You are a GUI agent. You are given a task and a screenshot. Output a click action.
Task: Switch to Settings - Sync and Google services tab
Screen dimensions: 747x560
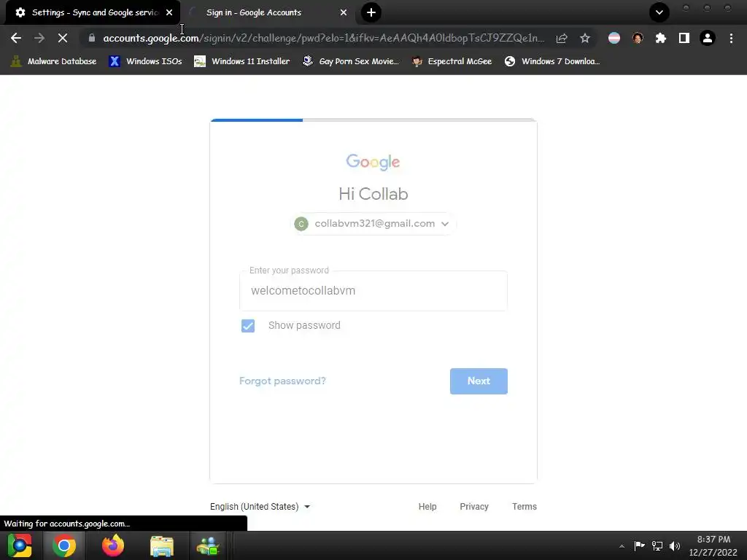click(x=93, y=12)
